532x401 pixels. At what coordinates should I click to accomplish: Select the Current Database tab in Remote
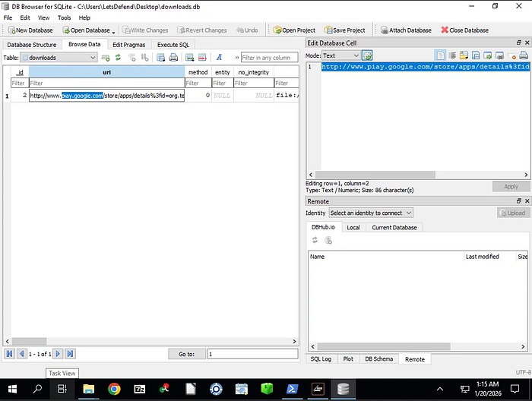coord(394,227)
